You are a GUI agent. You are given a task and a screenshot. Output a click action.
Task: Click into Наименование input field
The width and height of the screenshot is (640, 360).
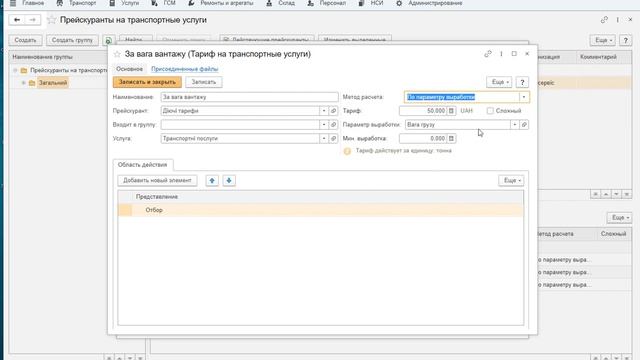tap(249, 97)
